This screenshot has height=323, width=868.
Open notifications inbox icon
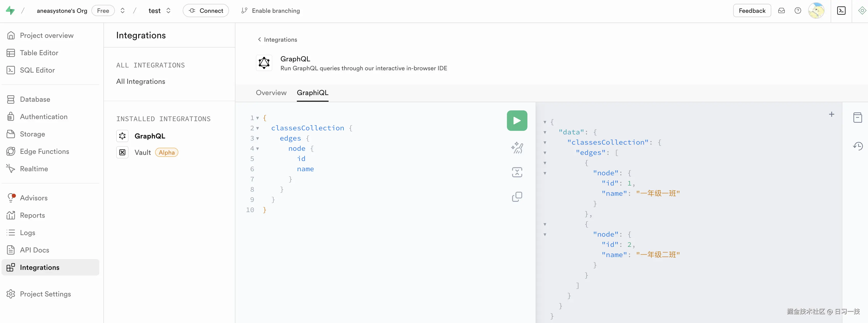782,10
